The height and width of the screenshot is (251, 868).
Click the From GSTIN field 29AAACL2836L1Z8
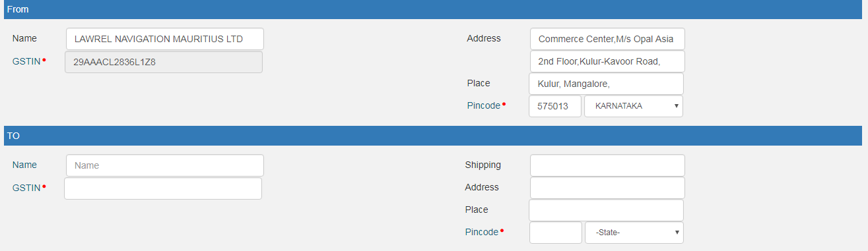164,62
